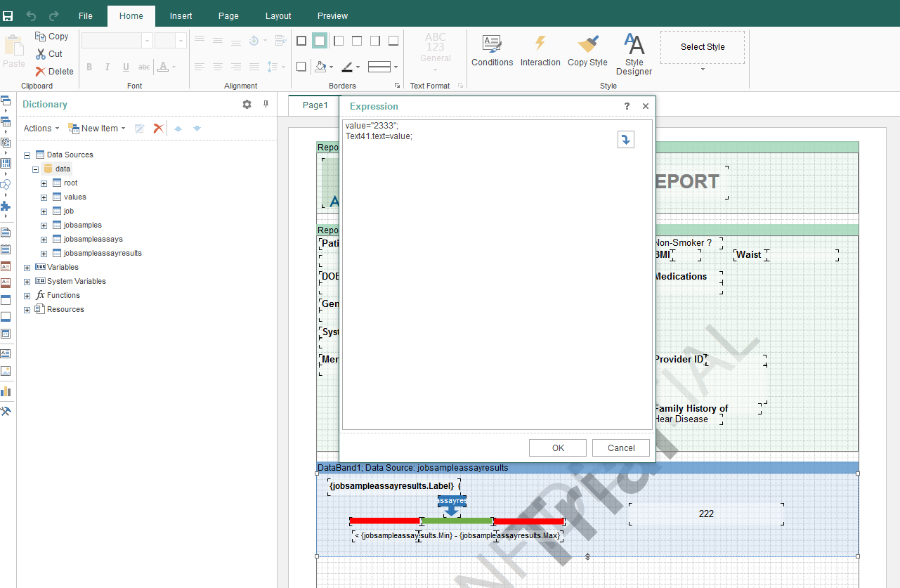900x588 pixels.
Task: Expand the Functions node
Action: tap(27, 296)
